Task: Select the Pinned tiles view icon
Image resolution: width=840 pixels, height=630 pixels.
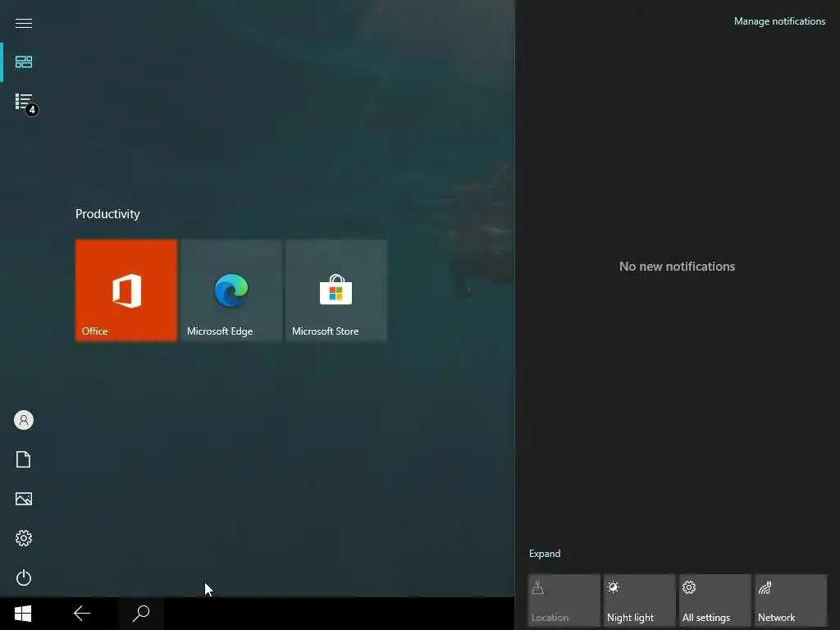Action: click(24, 62)
